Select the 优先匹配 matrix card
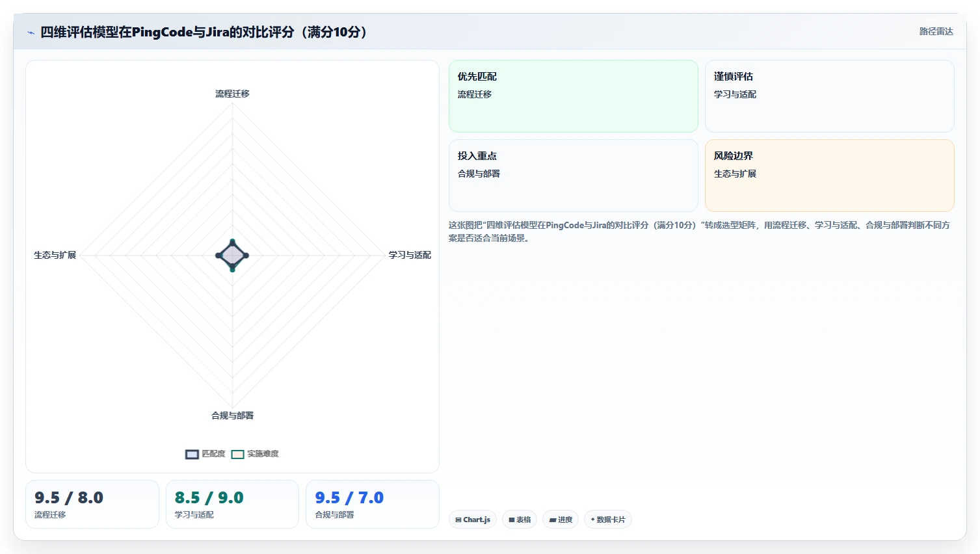The image size is (980, 554). coord(573,96)
